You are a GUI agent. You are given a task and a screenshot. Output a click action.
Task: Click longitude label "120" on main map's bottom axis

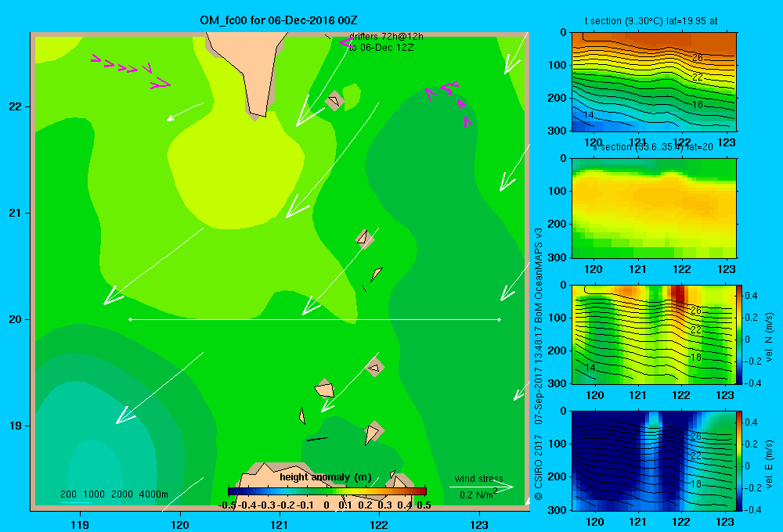[x=180, y=524]
